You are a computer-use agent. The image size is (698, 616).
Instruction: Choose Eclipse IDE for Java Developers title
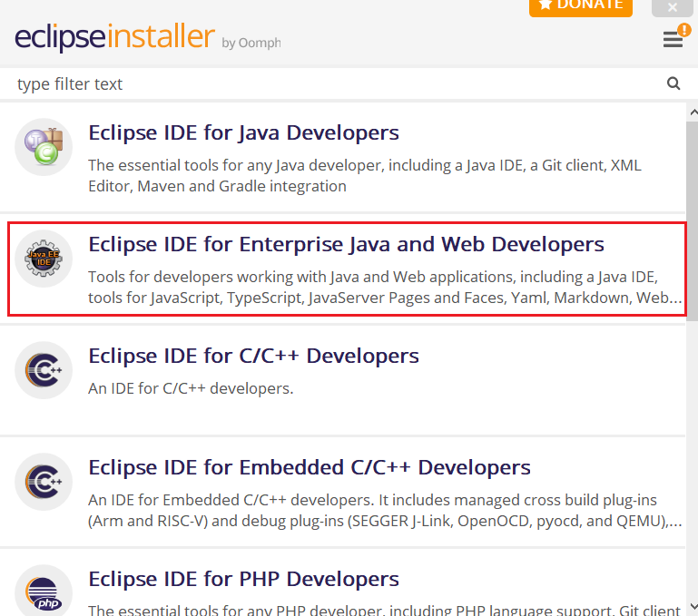click(x=243, y=133)
